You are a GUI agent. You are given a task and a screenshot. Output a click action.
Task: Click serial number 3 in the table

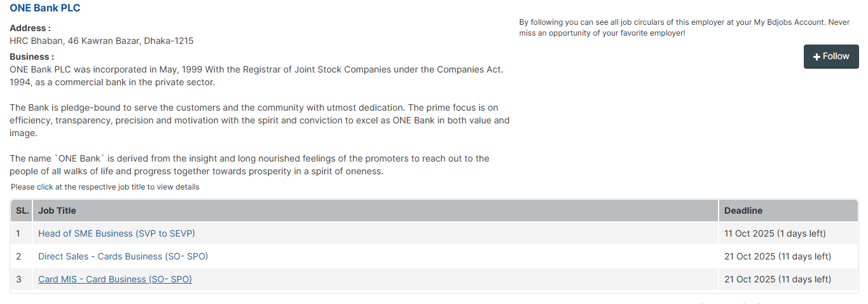[x=19, y=279]
